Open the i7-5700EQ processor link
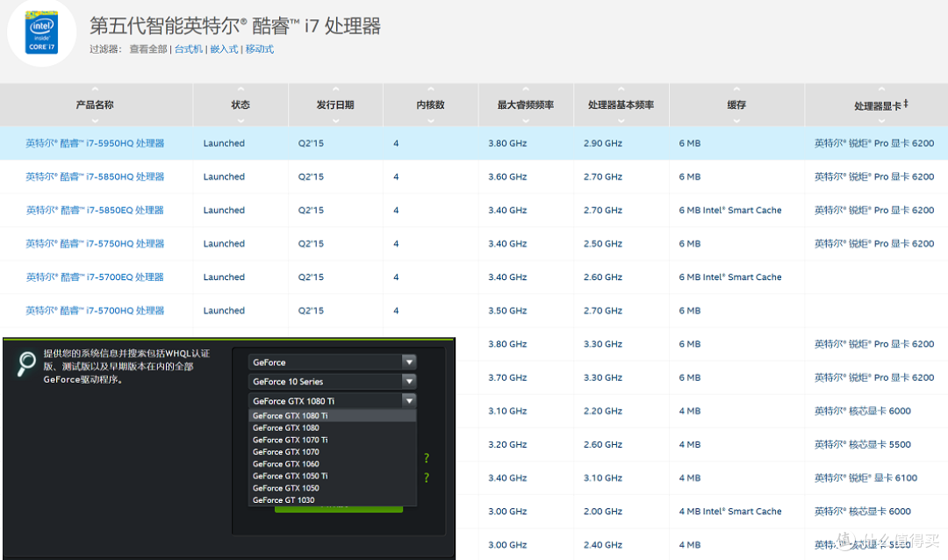948x560 pixels. (x=95, y=277)
